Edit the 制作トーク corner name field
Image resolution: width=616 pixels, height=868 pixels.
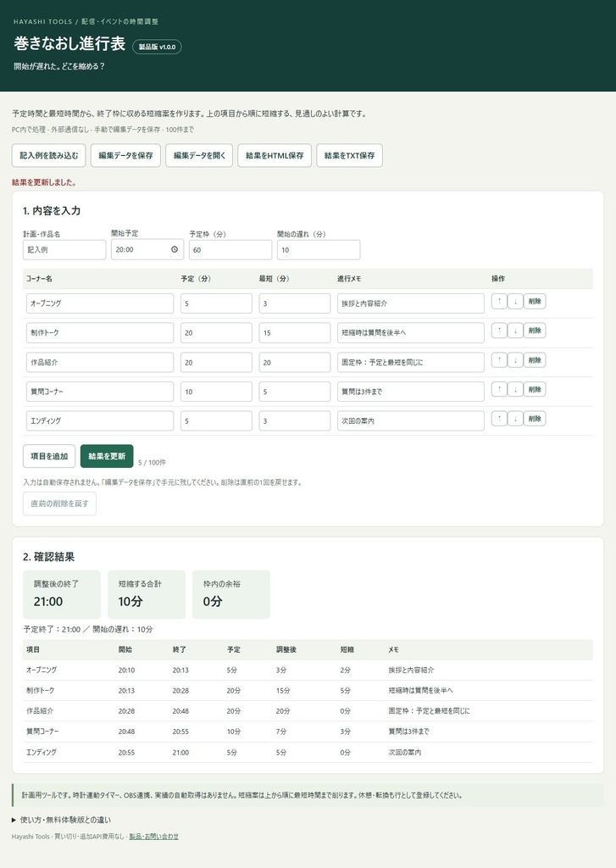tap(100, 332)
